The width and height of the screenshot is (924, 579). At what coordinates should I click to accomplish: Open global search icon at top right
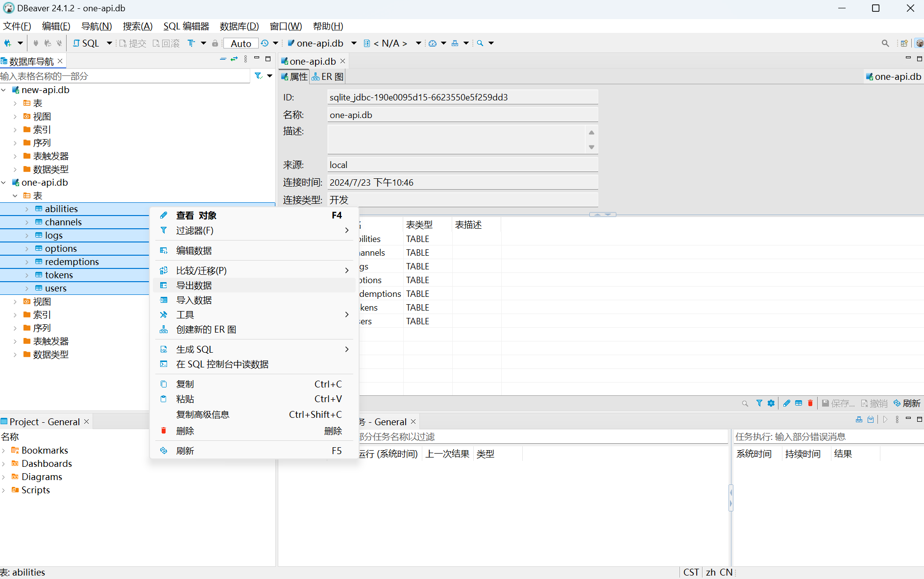(x=885, y=43)
